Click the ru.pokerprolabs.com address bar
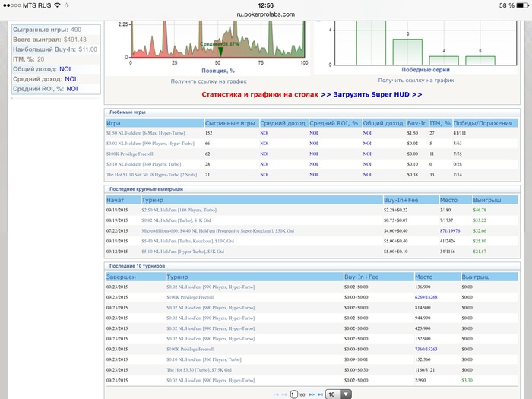 (x=265, y=14)
